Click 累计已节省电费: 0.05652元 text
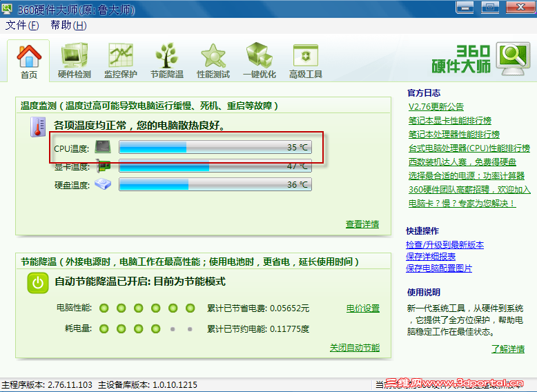The image size is (537, 392). tap(258, 308)
